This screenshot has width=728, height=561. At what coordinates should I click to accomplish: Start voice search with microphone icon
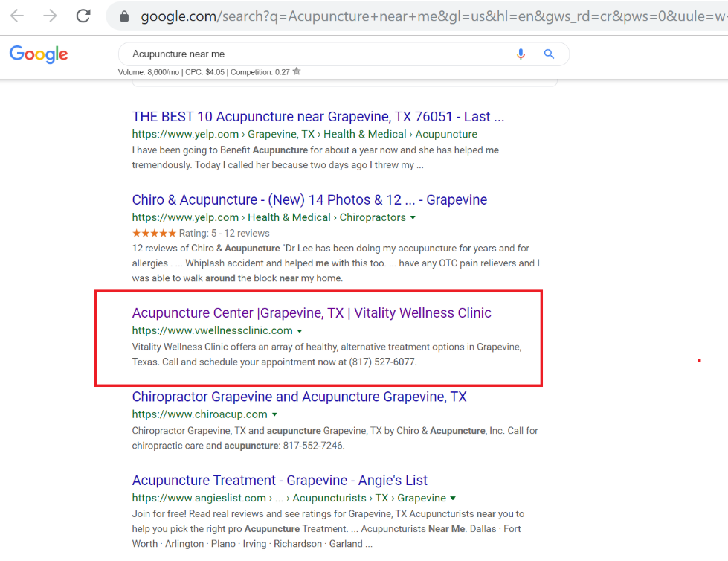point(521,54)
